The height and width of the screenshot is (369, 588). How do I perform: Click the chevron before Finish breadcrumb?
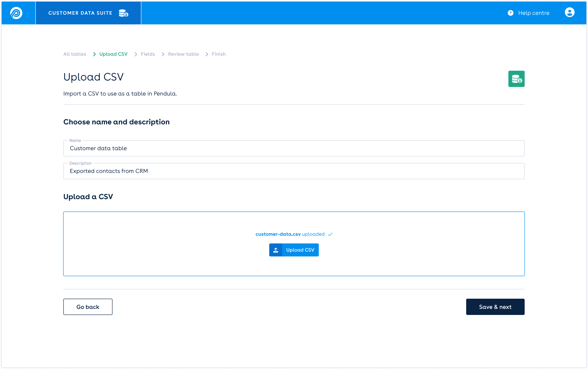pyautogui.click(x=207, y=54)
